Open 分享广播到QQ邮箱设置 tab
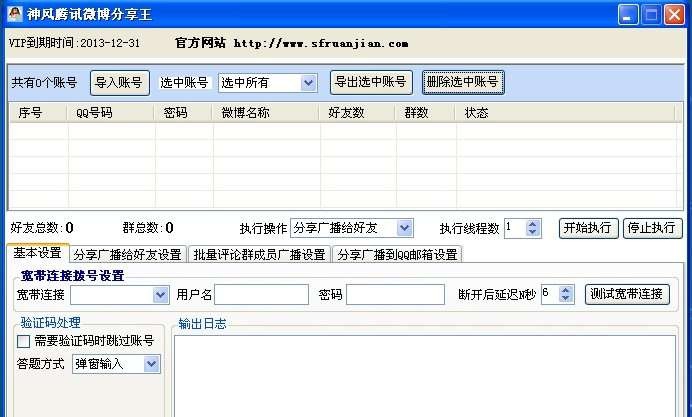692x417 pixels. point(397,255)
